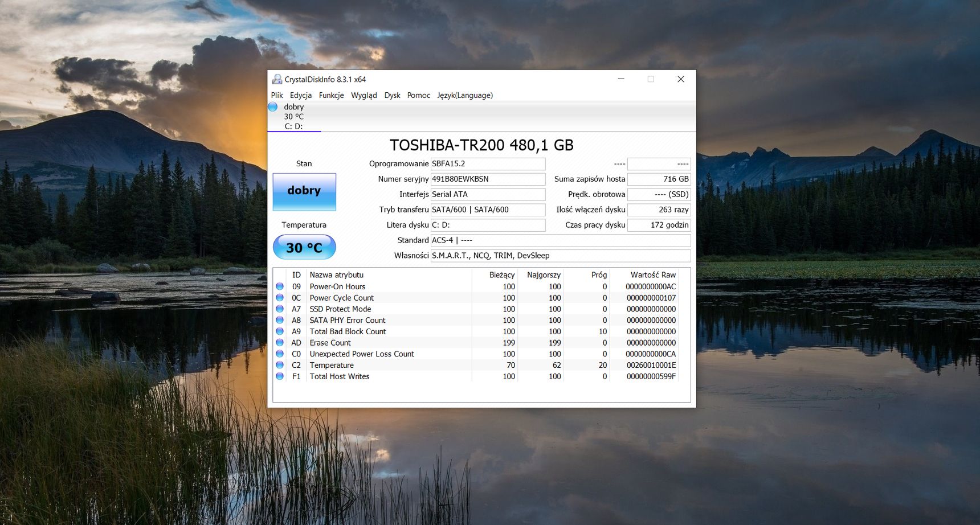
Task: Click the Litera dysku field
Action: pos(488,225)
